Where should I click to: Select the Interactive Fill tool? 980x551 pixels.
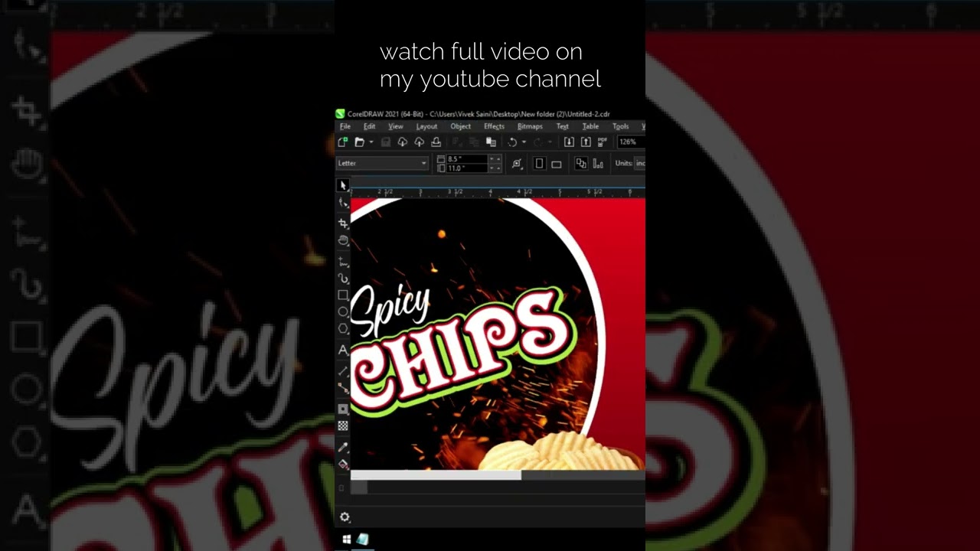coord(343,464)
